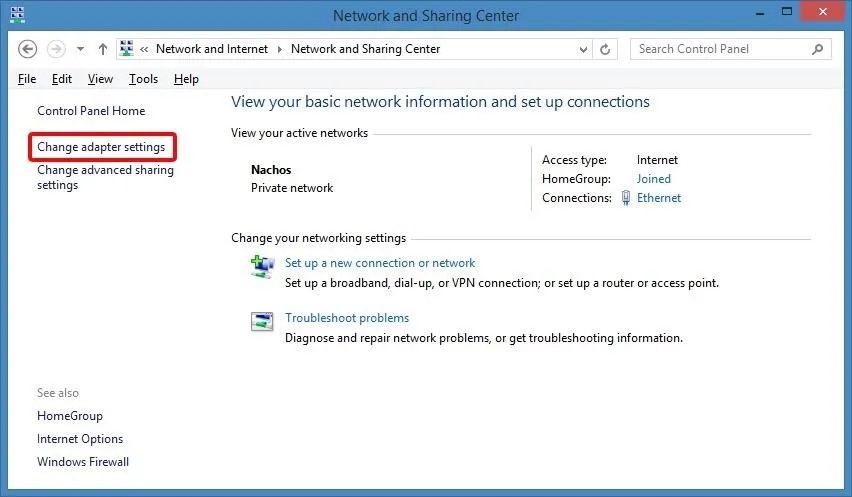Open the arrow after Network and Internet breadcrumb
The height and width of the screenshot is (497, 852).
[x=280, y=49]
